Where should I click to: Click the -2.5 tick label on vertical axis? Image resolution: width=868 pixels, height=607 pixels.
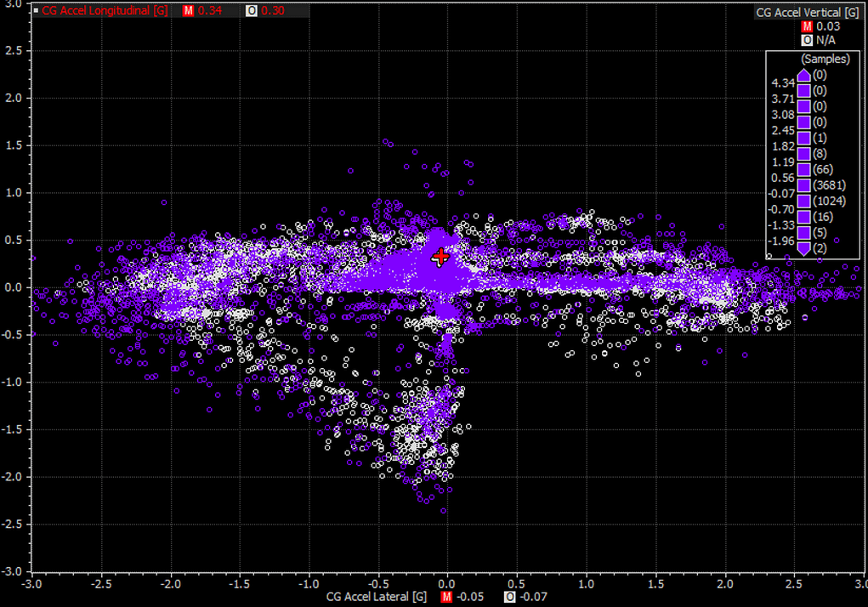pyautogui.click(x=12, y=524)
